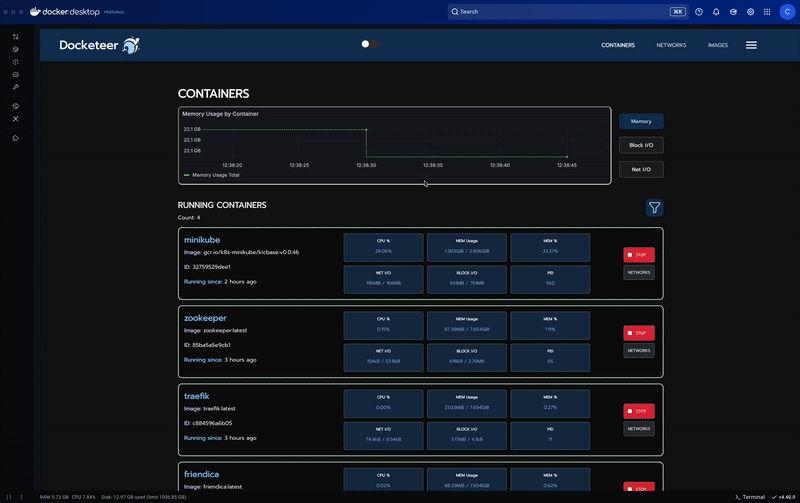
Task: Click the bottom sidebar add-extension icon
Action: 15,138
